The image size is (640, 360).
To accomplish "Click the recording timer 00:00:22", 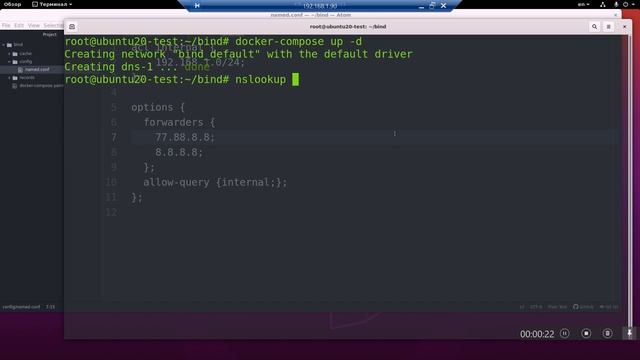I will (x=537, y=334).
